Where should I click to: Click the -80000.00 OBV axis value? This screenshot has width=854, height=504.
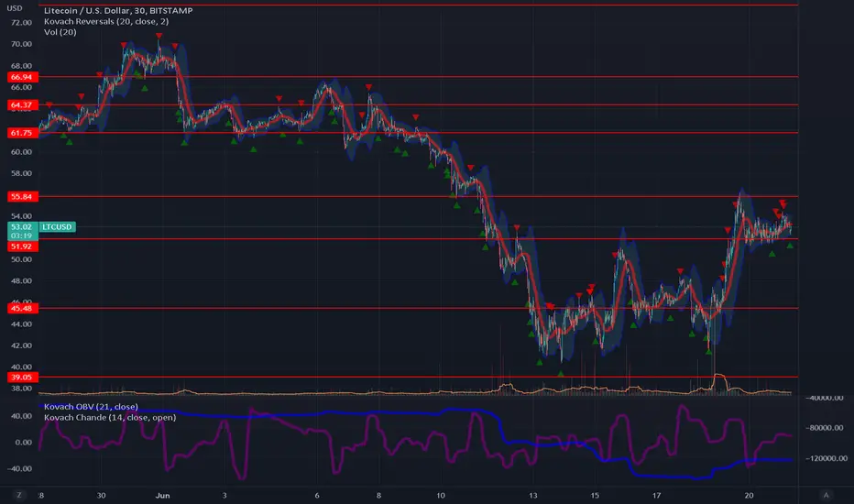click(824, 428)
